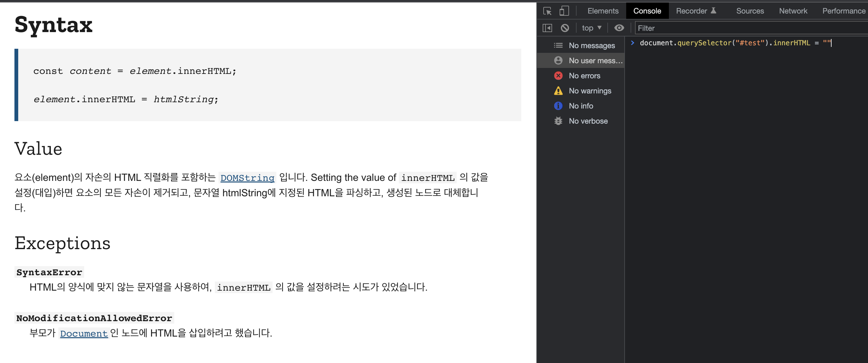Image resolution: width=868 pixels, height=363 pixels.
Task: Open the Network tab
Action: (793, 11)
